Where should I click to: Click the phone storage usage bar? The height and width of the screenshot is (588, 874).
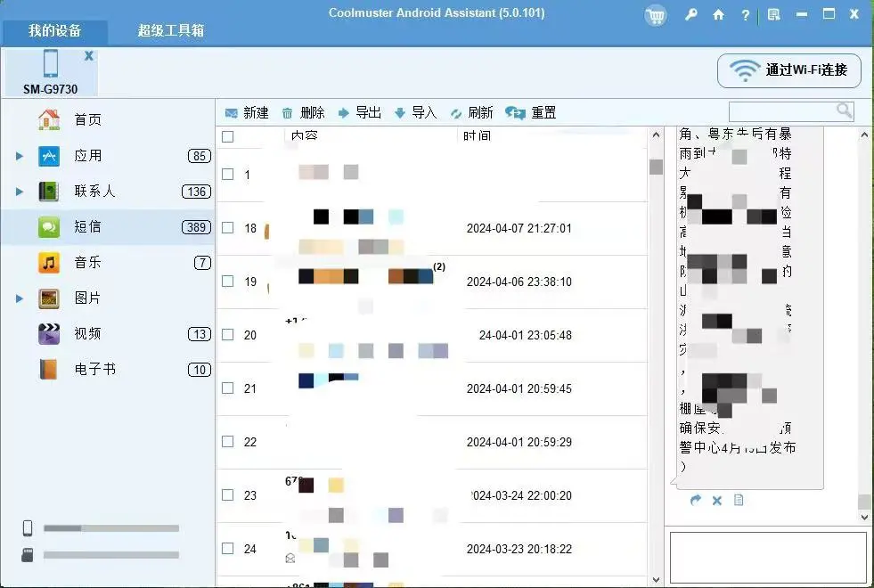[x=111, y=527]
